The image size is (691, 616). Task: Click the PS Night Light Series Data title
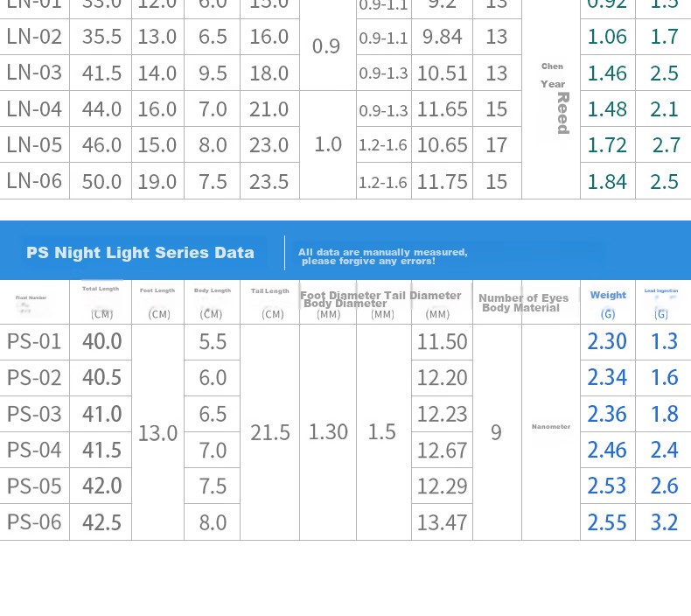coord(140,253)
